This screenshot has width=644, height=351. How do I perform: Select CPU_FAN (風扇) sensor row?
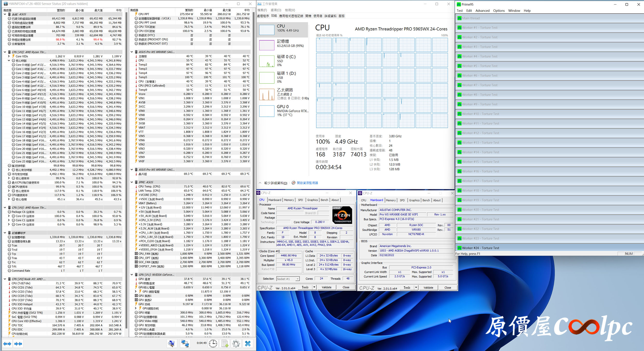click(192, 254)
